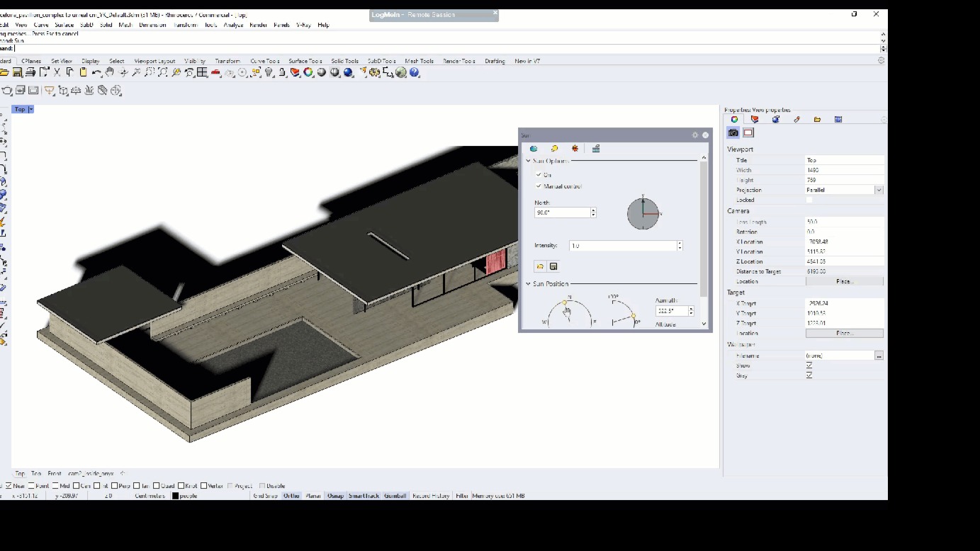The image size is (980, 551).
Task: Click the Azimuth stepper arrows
Action: (x=691, y=311)
